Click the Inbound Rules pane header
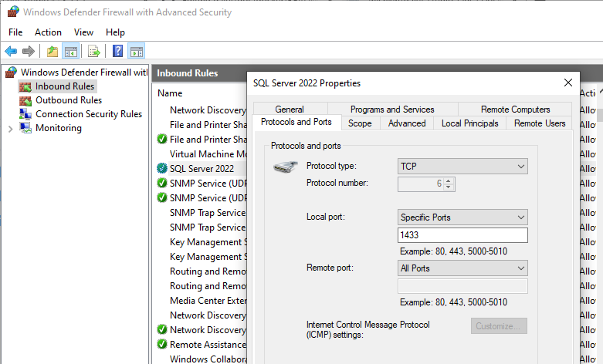This screenshot has height=364, width=603. [x=188, y=73]
